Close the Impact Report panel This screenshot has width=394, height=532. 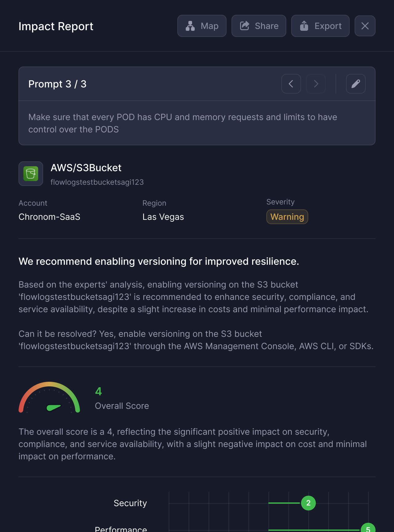pyautogui.click(x=365, y=26)
